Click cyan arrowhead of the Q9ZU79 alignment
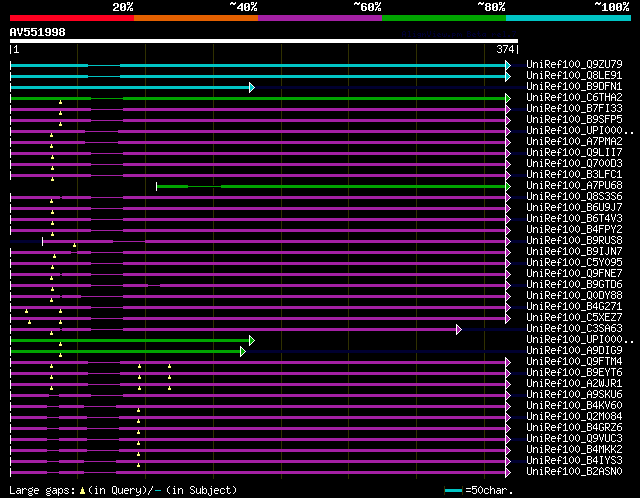 tap(508, 65)
